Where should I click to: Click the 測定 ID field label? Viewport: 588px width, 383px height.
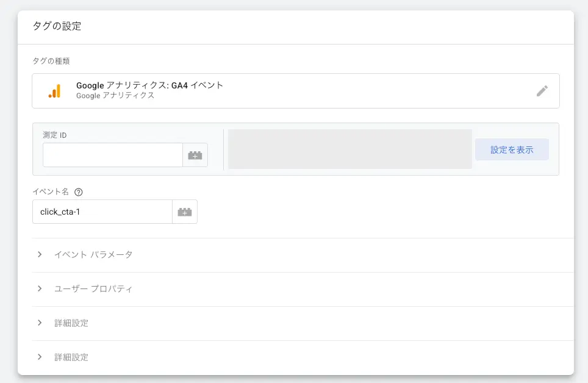point(55,135)
